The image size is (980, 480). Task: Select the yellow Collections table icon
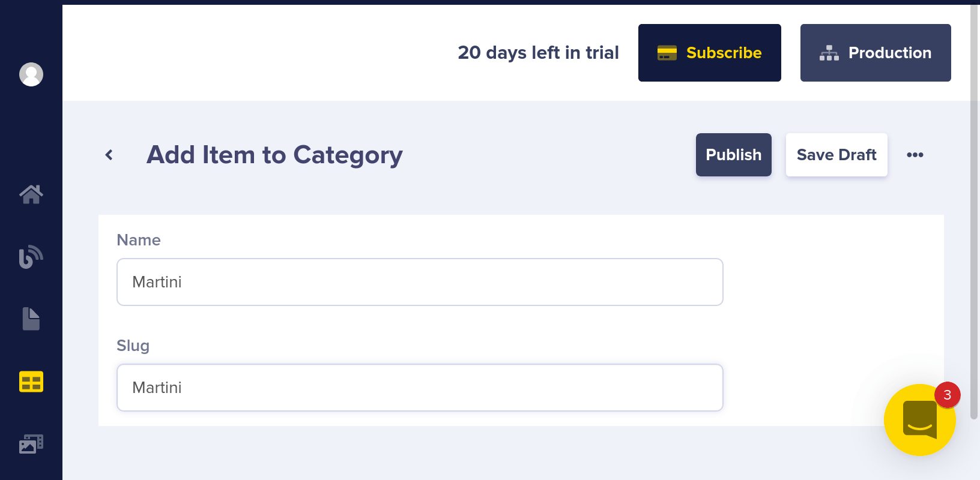point(31,382)
